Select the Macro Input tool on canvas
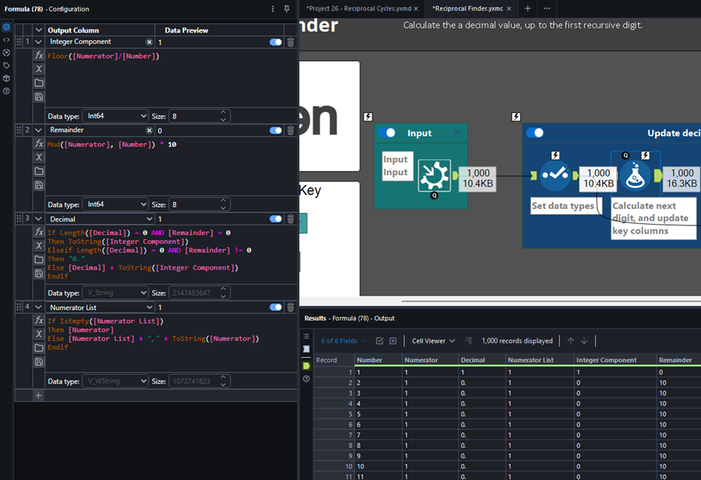The height and width of the screenshot is (480, 701). (x=434, y=175)
